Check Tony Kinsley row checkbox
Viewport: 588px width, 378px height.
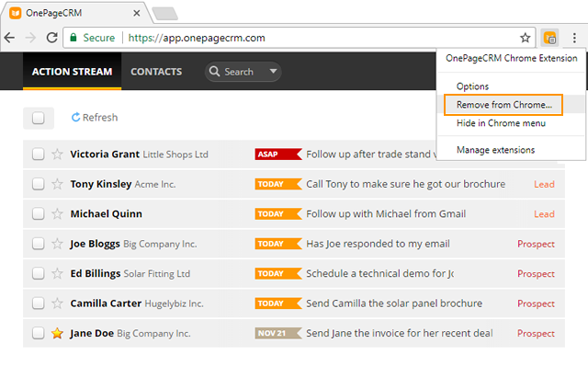pos(39,184)
